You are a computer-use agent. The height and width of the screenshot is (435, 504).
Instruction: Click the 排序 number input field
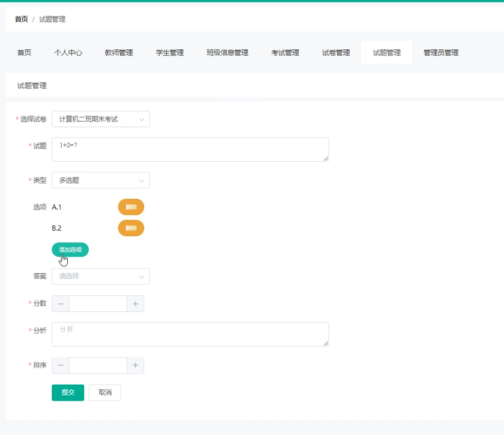coord(98,365)
